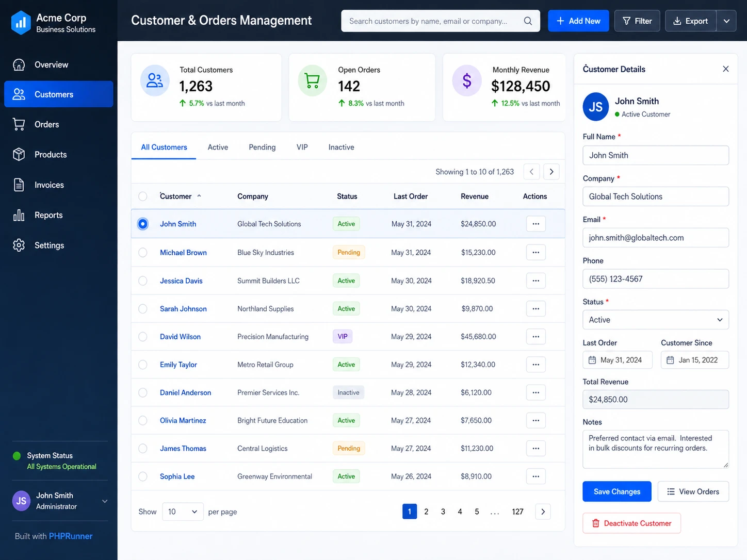Click the Deactivate Customer button
Screen dimensions: 747x560
[x=631, y=523]
